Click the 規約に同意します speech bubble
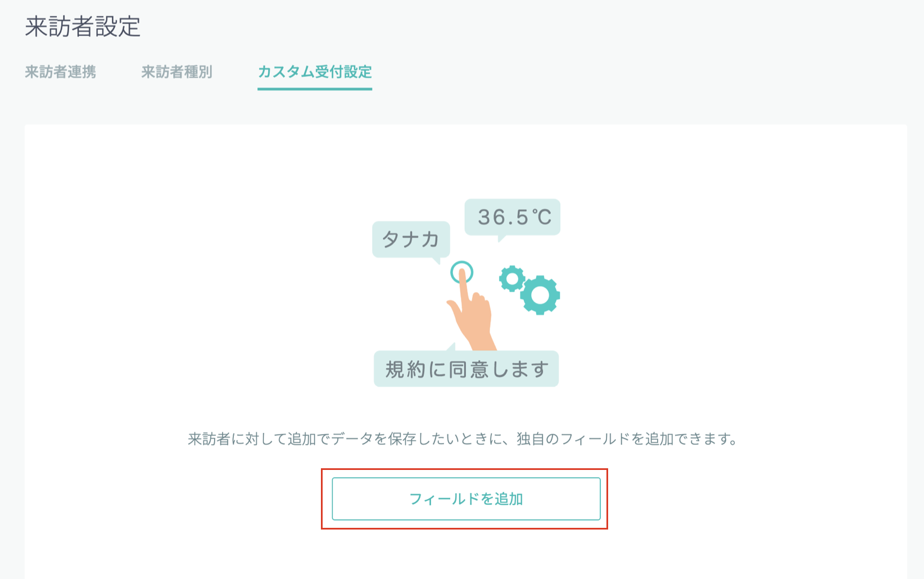Viewport: 924px width, 579px height. pyautogui.click(x=466, y=368)
